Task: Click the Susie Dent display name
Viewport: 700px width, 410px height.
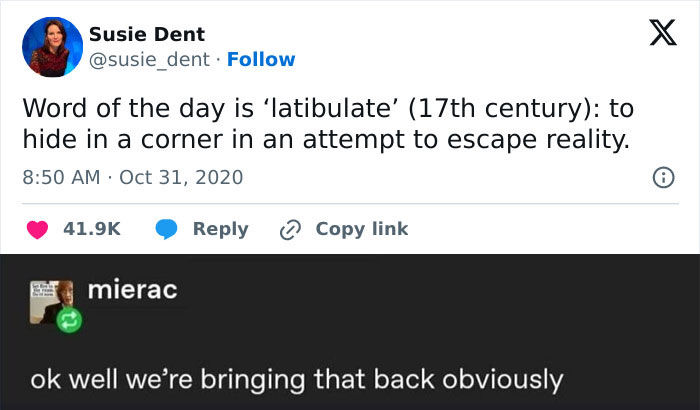Action: pos(147,34)
